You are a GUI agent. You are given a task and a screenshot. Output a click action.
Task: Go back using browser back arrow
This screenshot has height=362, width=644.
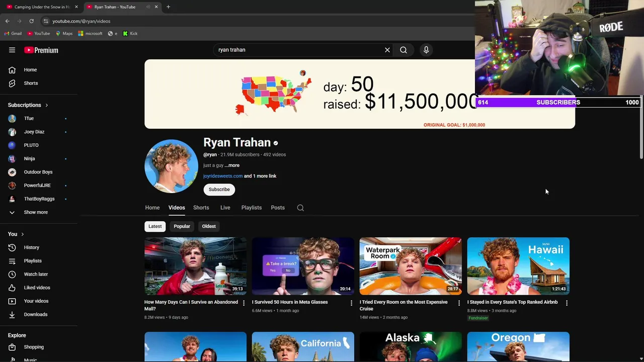click(8, 21)
